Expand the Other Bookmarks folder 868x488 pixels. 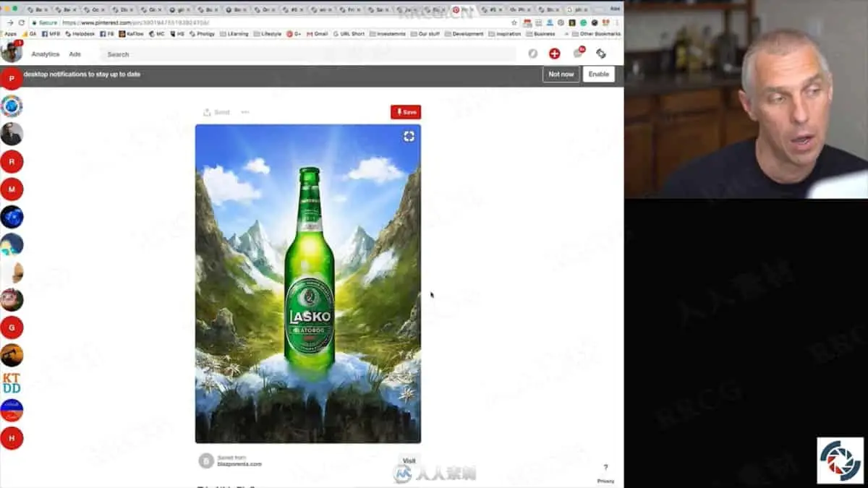pos(597,34)
